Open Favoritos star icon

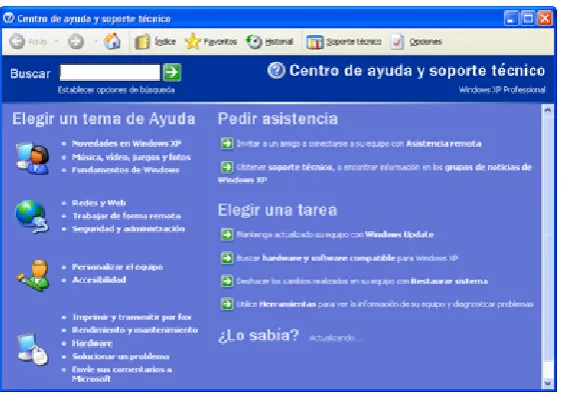193,41
